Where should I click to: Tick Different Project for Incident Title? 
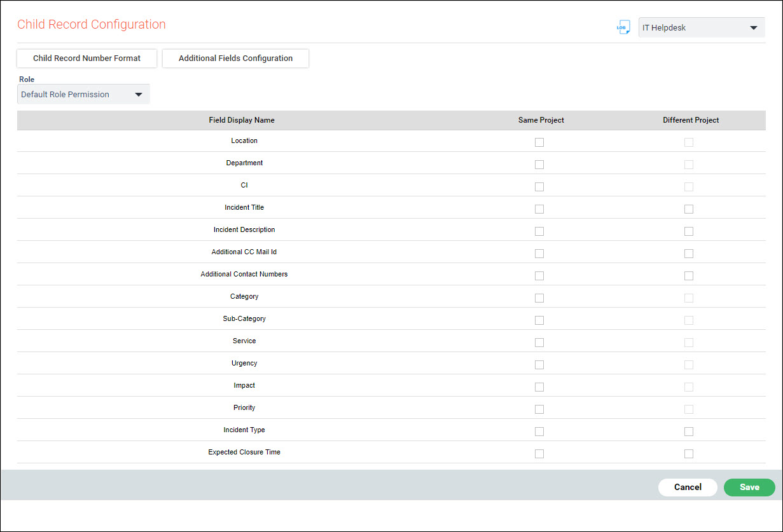coord(689,209)
